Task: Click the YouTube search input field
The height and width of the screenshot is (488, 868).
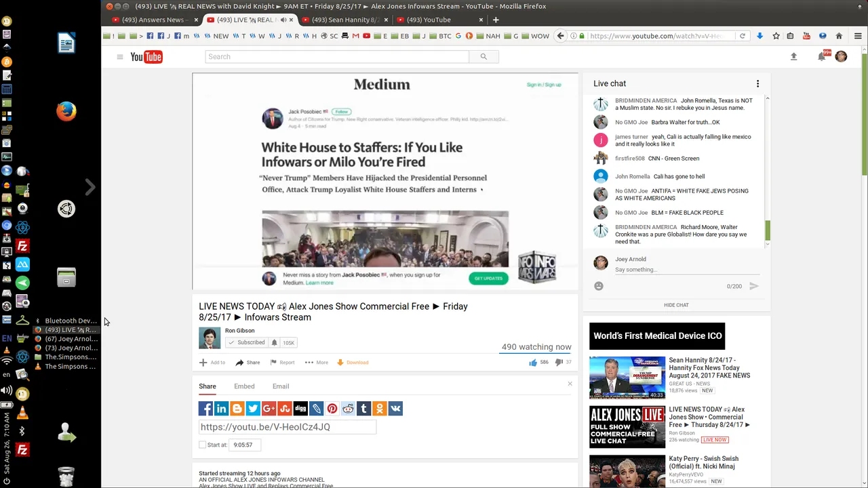Action: (x=337, y=57)
